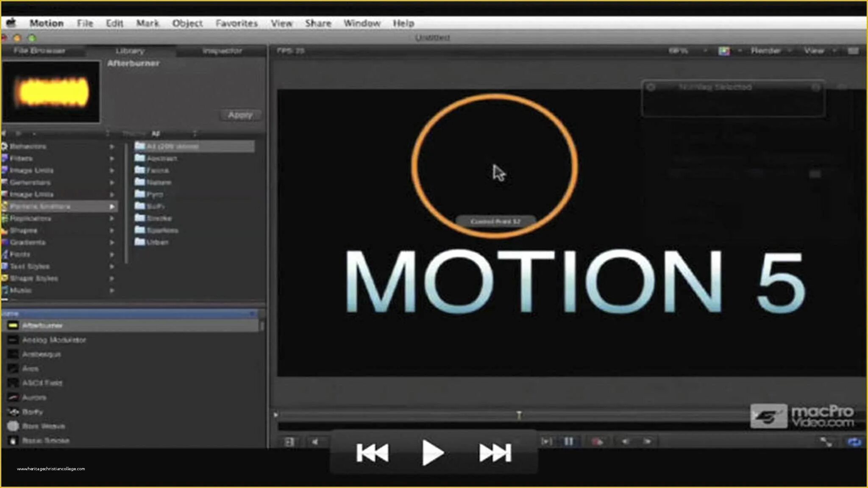Open the All subfolder
The height and width of the screenshot is (488, 868).
coord(194,146)
